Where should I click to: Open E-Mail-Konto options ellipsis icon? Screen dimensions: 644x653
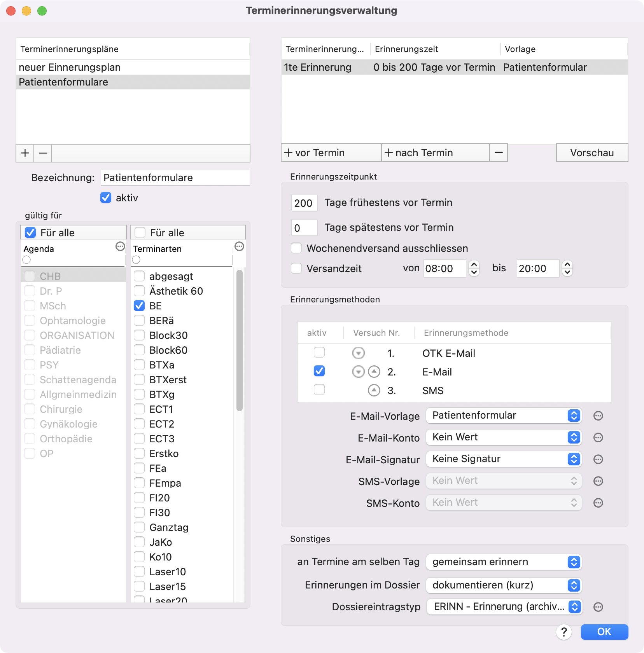click(598, 438)
